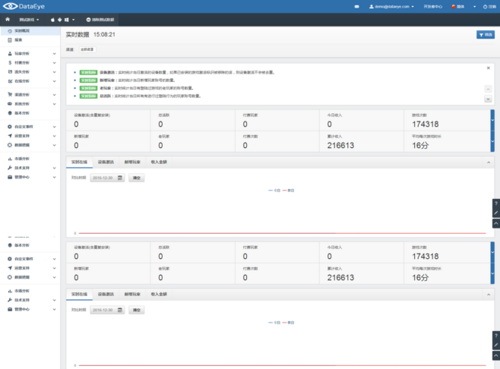Open the lower repeated wrench sidebar item

pyautogui.click(x=18, y=300)
